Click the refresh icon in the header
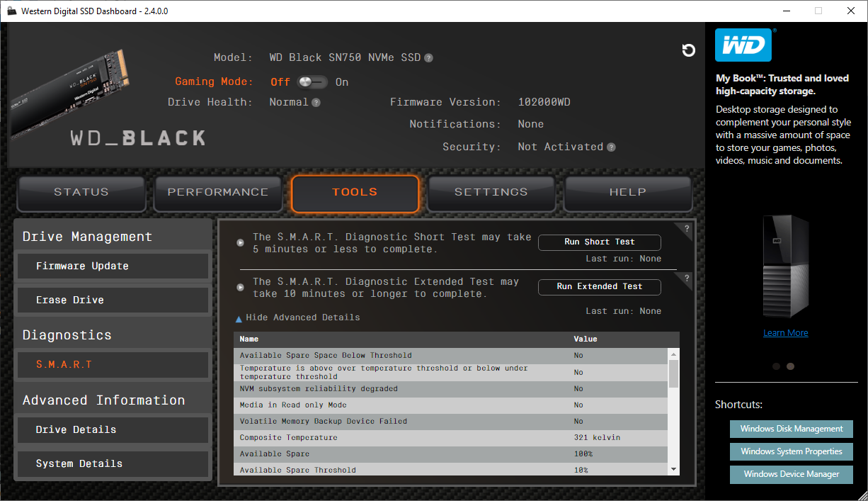This screenshot has height=501, width=868. tap(688, 50)
